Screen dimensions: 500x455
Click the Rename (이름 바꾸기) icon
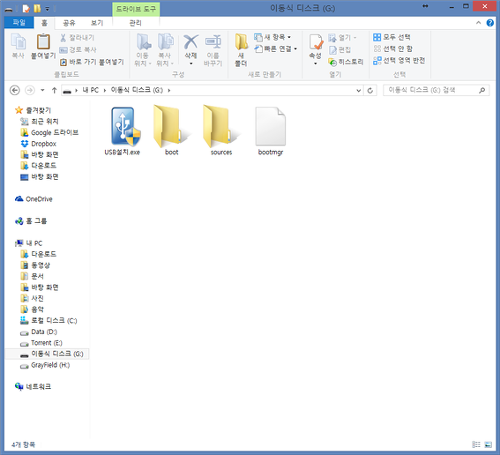click(213, 42)
